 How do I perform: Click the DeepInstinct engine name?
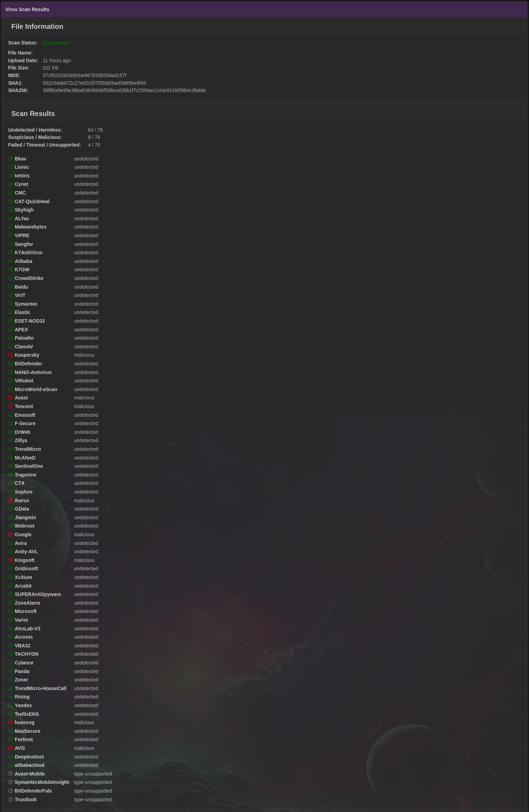pyautogui.click(x=29, y=757)
